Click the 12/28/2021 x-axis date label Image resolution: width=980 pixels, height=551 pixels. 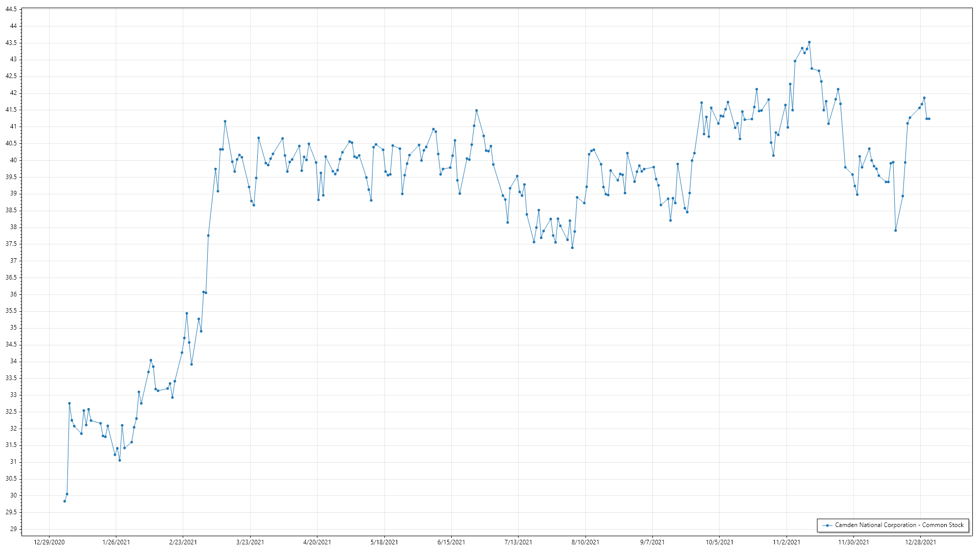point(920,542)
